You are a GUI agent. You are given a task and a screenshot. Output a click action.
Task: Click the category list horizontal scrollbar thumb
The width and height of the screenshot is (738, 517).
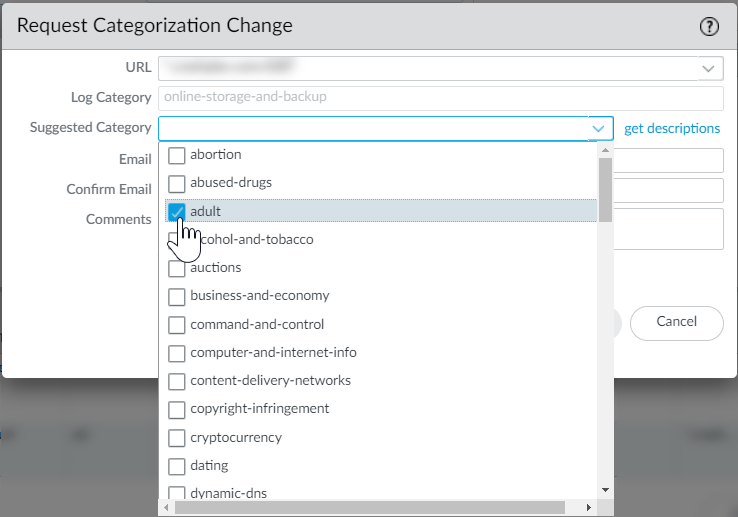[x=370, y=507]
